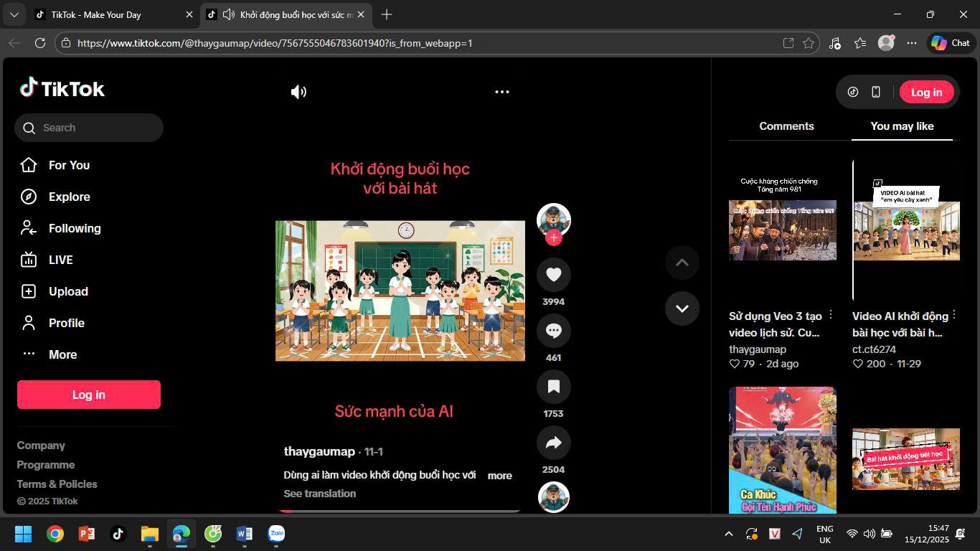Viewport: 980px width, 551px height.
Task: Open the three-dot video options menu
Action: pos(502,92)
